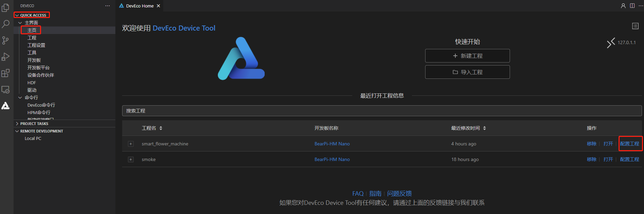
Task: Expand the smart_flower_machine row plus icon
Action: 131,144
